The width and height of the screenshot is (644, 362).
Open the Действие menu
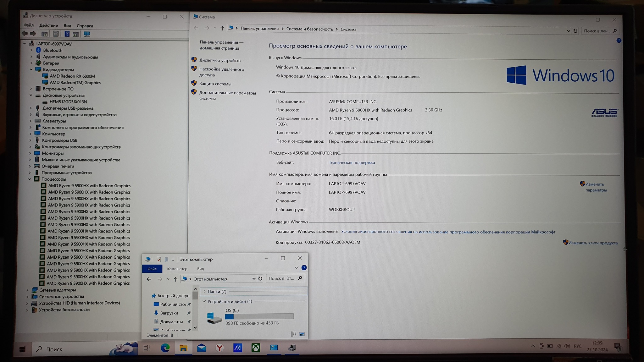(x=48, y=25)
